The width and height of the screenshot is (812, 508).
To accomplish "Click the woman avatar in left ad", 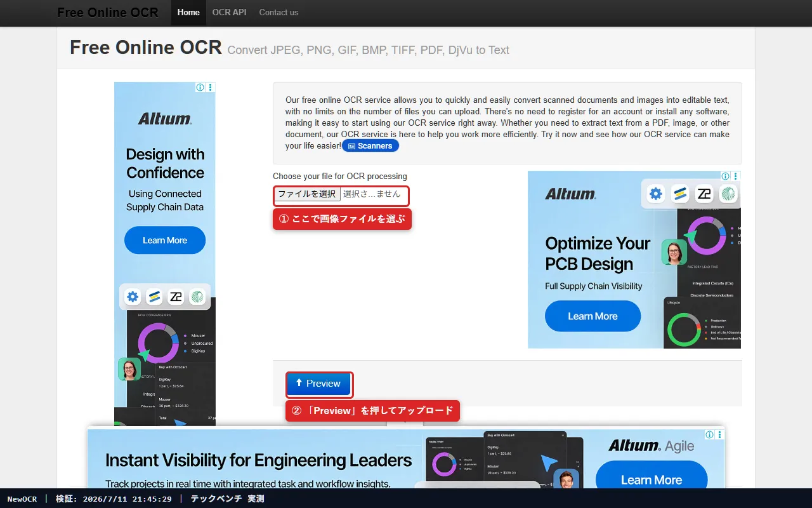I will point(129,369).
